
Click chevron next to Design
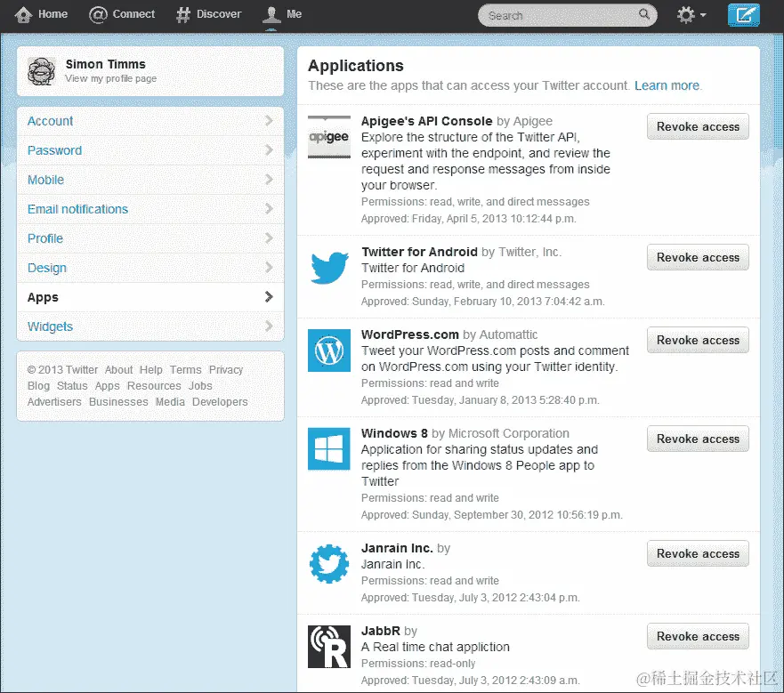tap(269, 268)
